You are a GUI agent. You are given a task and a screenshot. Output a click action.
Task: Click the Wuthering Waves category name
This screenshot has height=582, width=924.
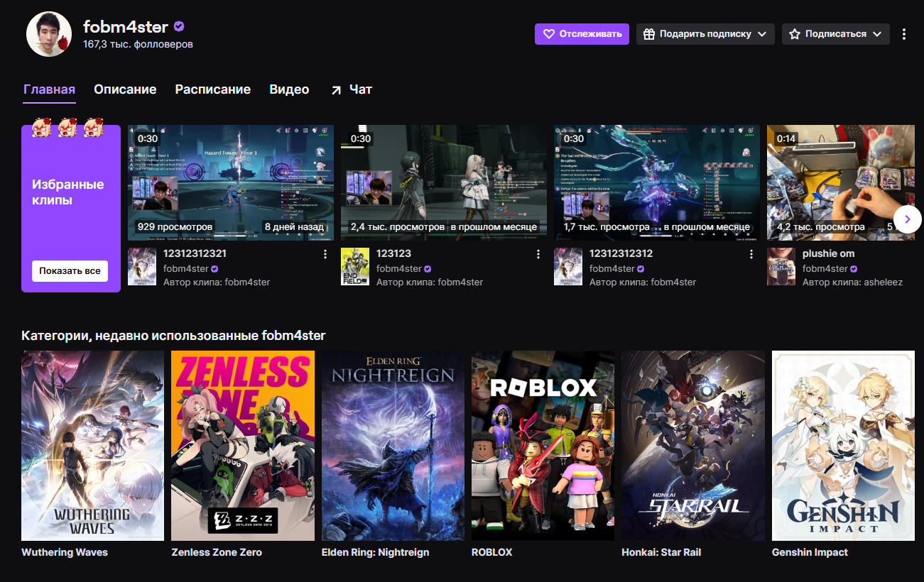point(65,552)
